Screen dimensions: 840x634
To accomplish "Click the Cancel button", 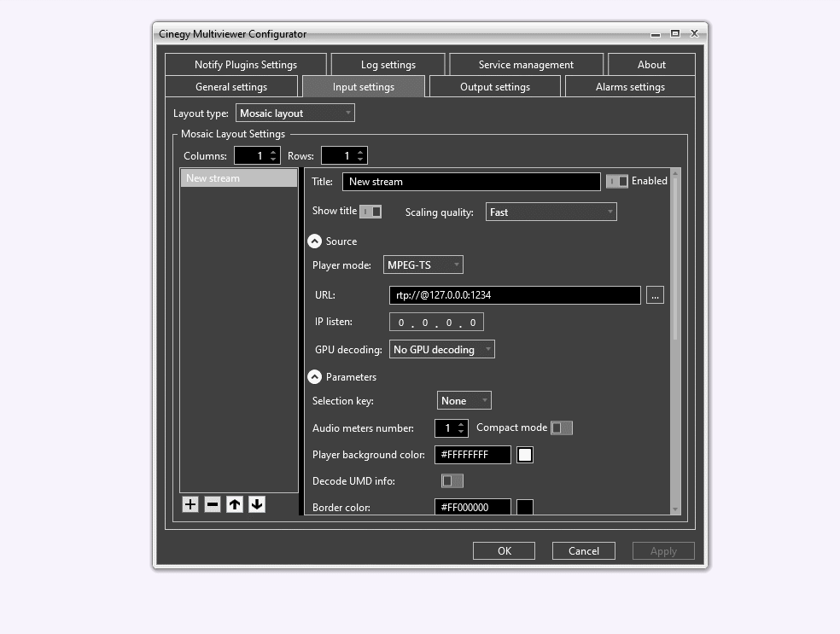I will [x=583, y=551].
